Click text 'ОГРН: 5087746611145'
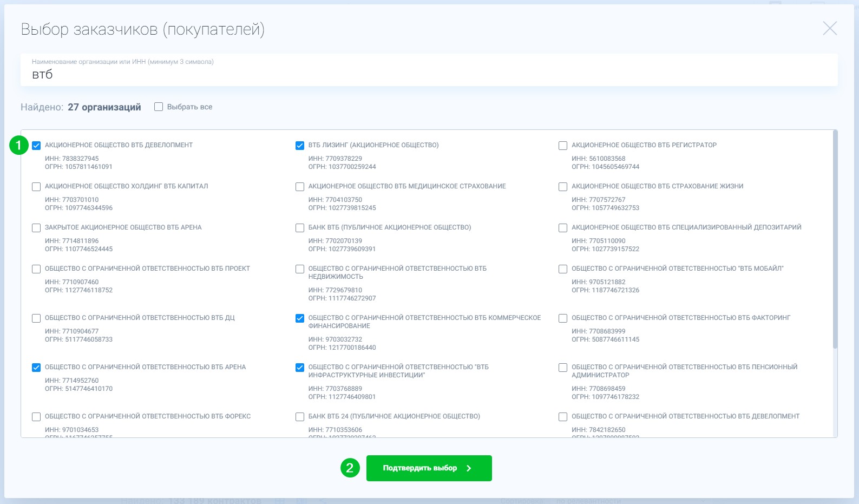Screen dimensions: 859x504 606,339
